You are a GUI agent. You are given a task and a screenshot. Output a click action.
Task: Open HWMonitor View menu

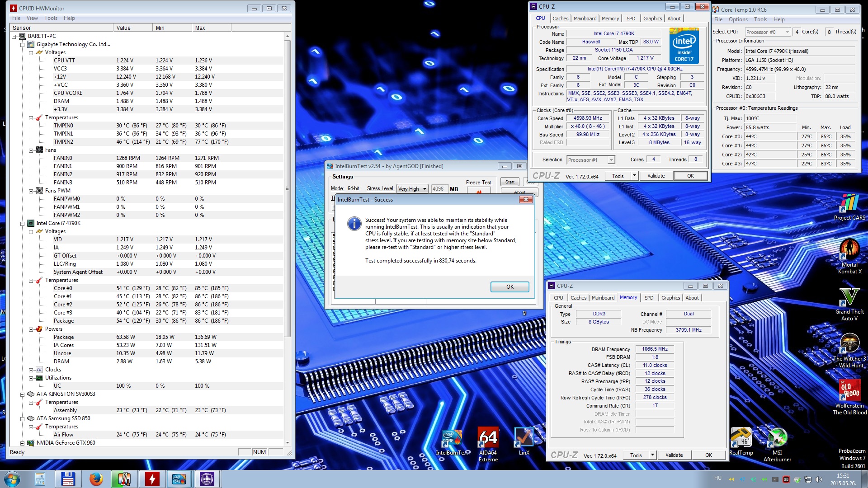(32, 18)
